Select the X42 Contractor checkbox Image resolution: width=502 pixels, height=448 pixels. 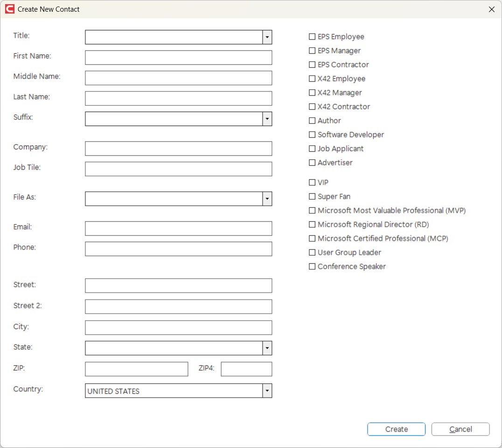312,107
